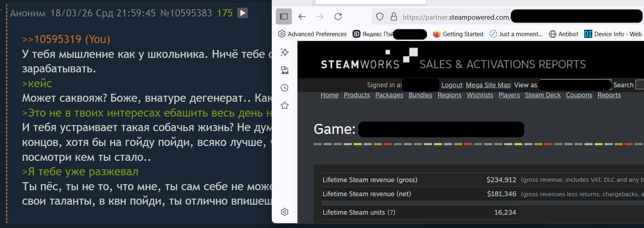Open Players nav link
Viewport: 644px width, 228px height.
point(509,95)
